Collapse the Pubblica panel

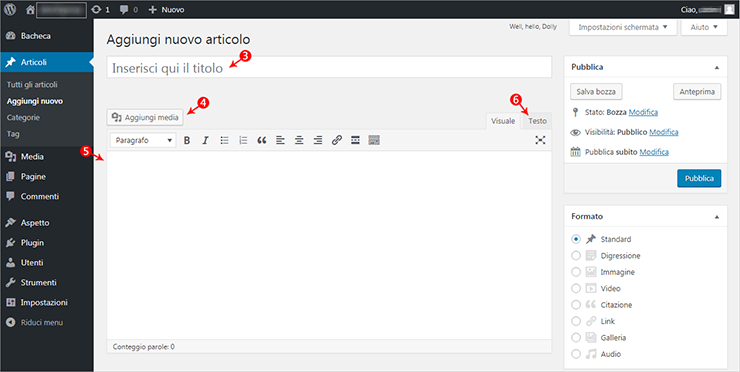717,68
